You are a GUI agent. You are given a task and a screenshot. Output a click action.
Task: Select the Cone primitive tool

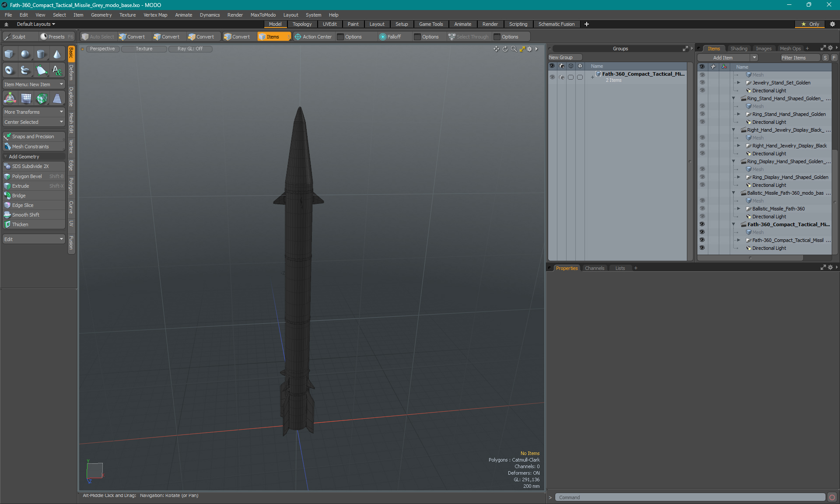coord(57,54)
